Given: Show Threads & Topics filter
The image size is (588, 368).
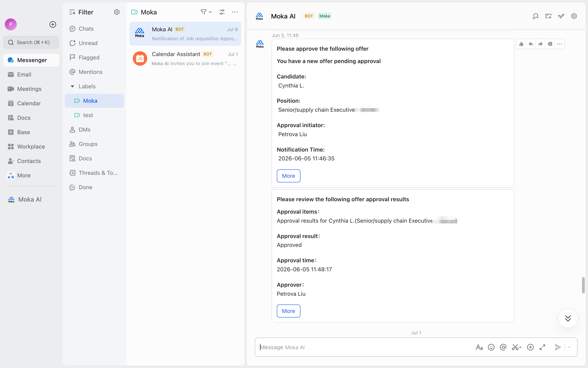Looking at the screenshot, I should [94, 173].
